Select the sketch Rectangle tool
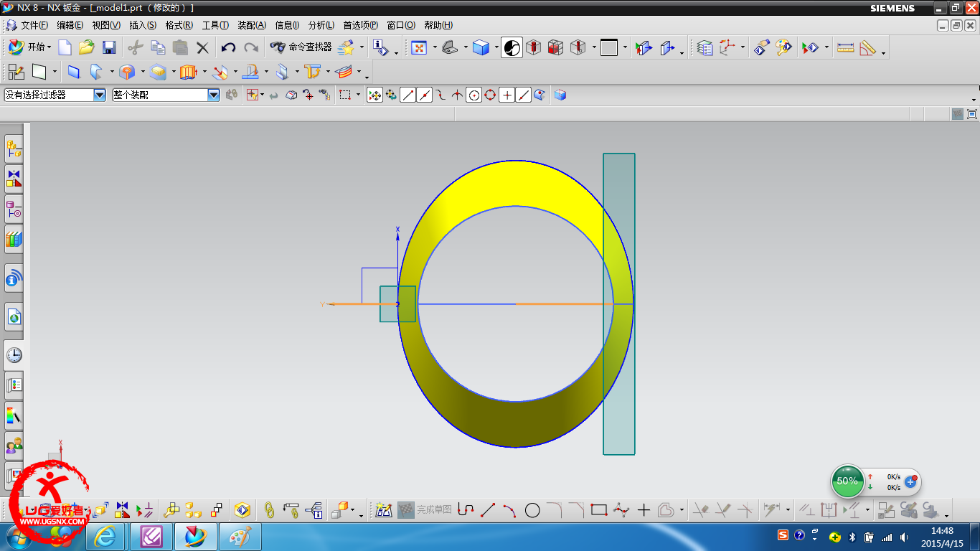980x551 pixels. 599,510
